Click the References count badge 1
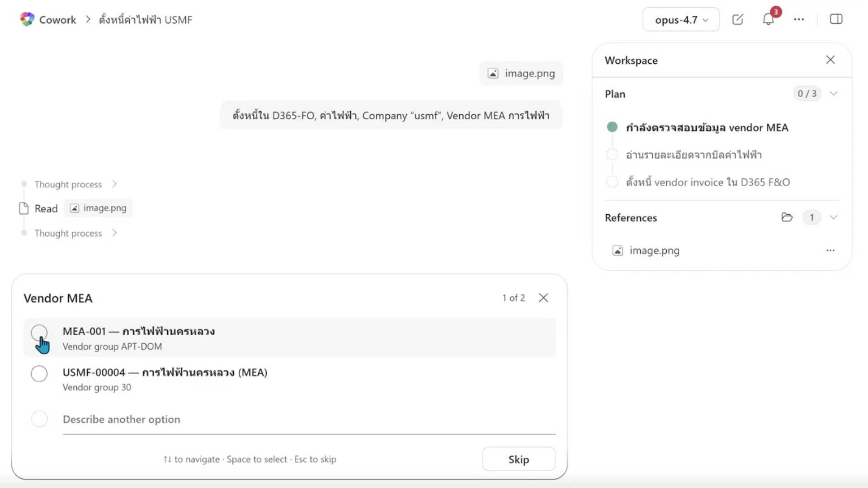The image size is (868, 488). coord(812,217)
